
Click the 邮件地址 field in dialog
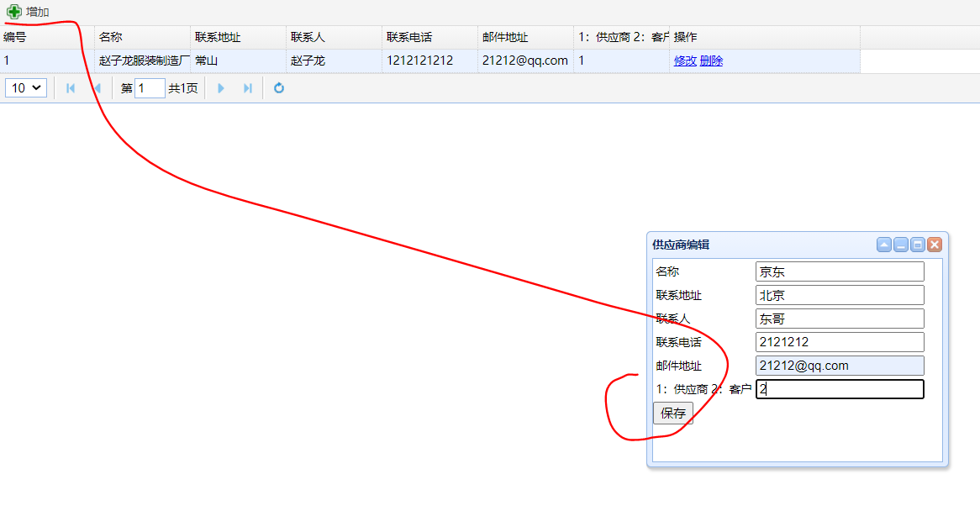pyautogui.click(x=840, y=366)
